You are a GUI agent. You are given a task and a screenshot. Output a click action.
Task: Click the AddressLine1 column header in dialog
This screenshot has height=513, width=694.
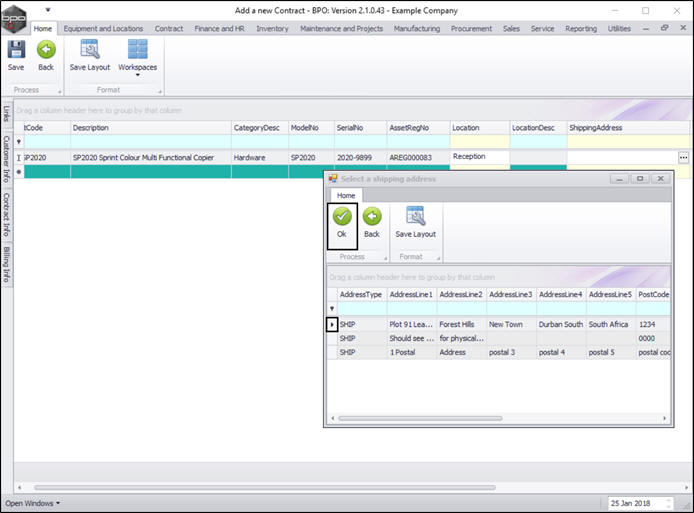click(412, 294)
